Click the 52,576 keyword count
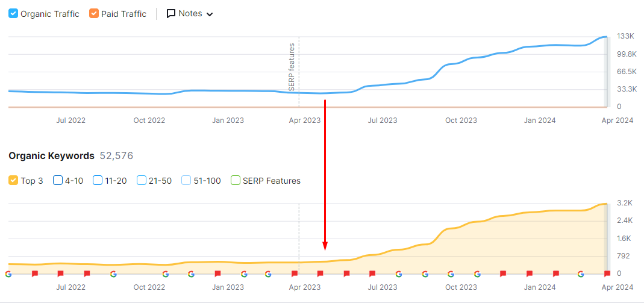644x303 pixels. (116, 156)
